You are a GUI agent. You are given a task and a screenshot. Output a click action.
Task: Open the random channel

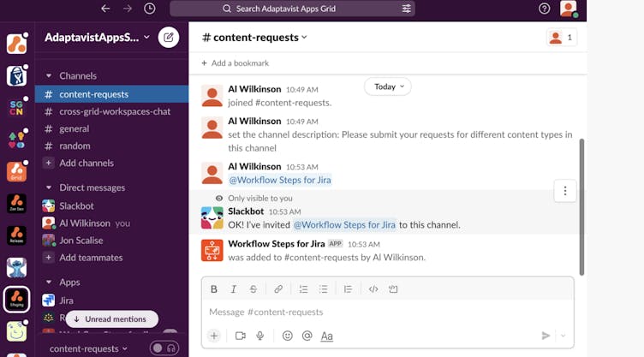point(111,146)
